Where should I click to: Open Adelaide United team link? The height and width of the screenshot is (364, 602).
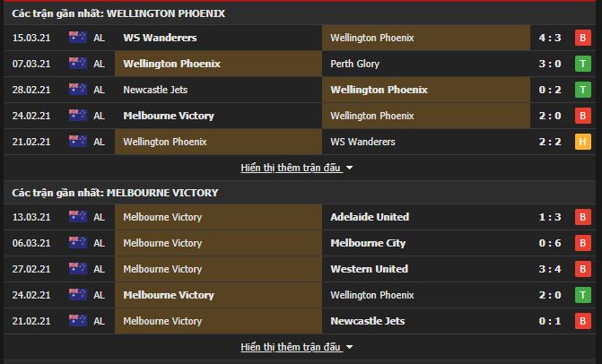370,217
